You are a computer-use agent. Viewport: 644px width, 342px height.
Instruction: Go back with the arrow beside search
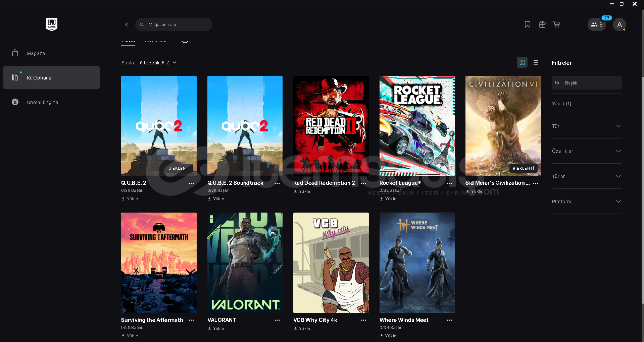[127, 24]
